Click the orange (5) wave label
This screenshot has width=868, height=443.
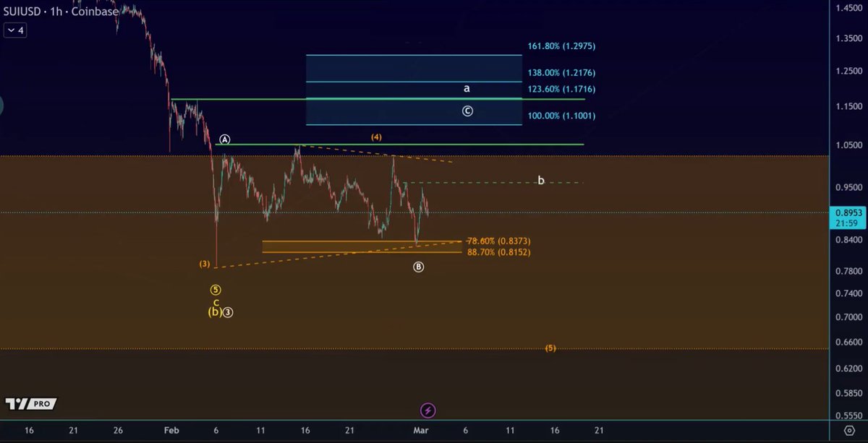550,348
